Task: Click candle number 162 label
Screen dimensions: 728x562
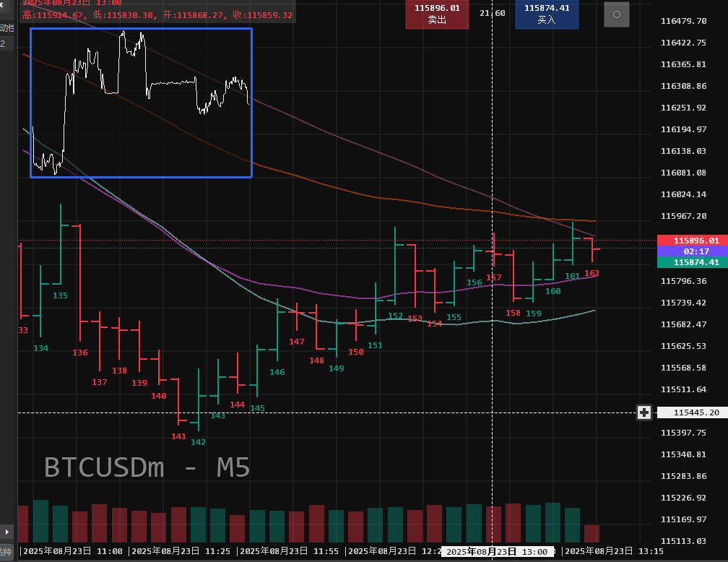Action: pyautogui.click(x=591, y=273)
